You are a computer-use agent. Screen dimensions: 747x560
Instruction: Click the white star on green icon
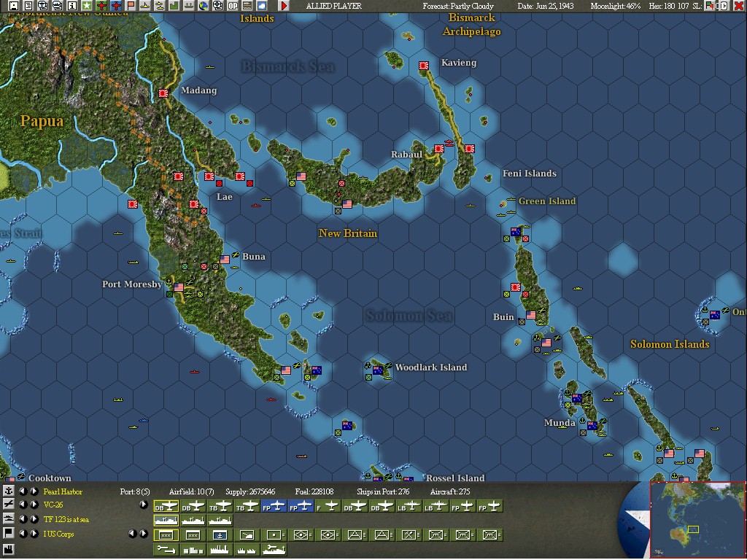tap(87, 6)
